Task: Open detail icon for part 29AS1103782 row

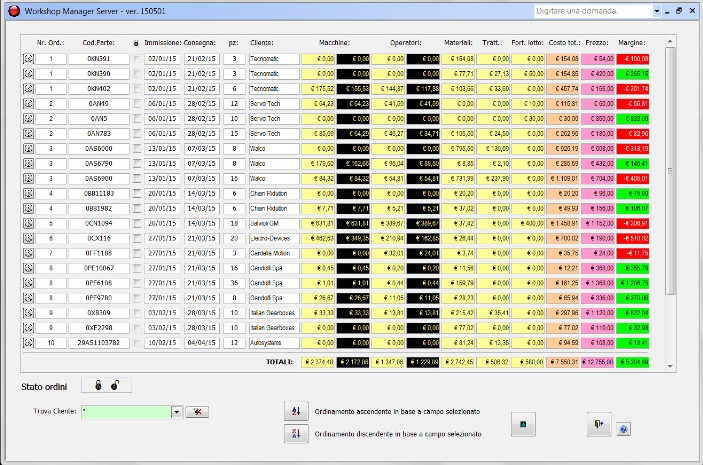Action: click(x=28, y=343)
